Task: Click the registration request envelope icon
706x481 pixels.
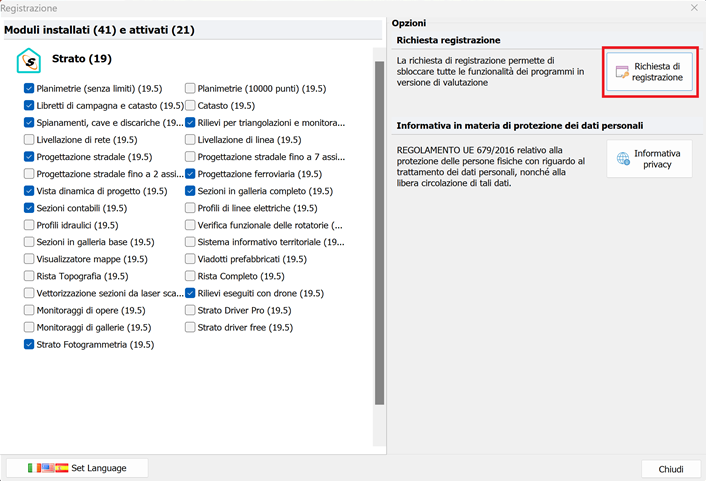Action: [x=622, y=72]
